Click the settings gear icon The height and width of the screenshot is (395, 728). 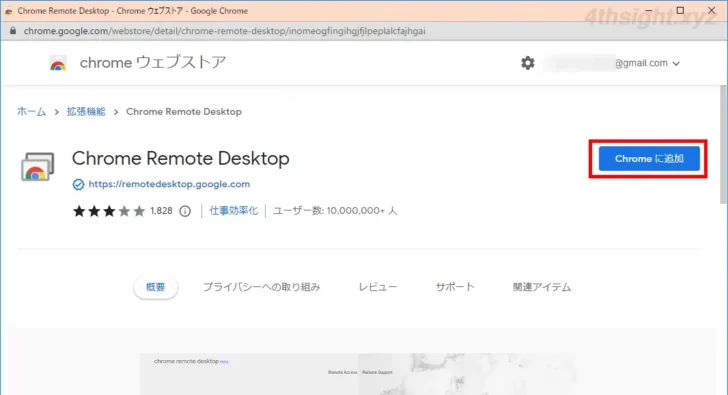pyautogui.click(x=527, y=63)
